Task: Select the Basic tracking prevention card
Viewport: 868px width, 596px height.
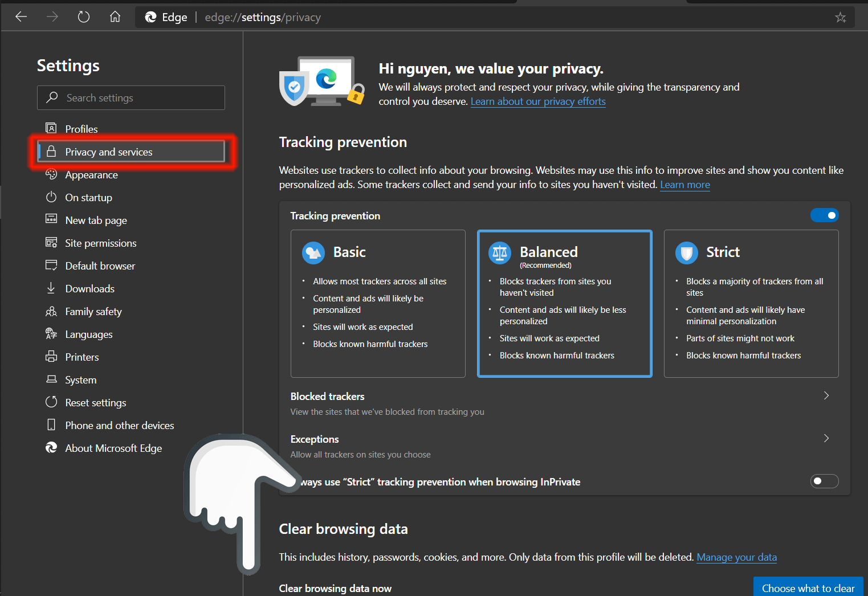Action: pyautogui.click(x=378, y=304)
